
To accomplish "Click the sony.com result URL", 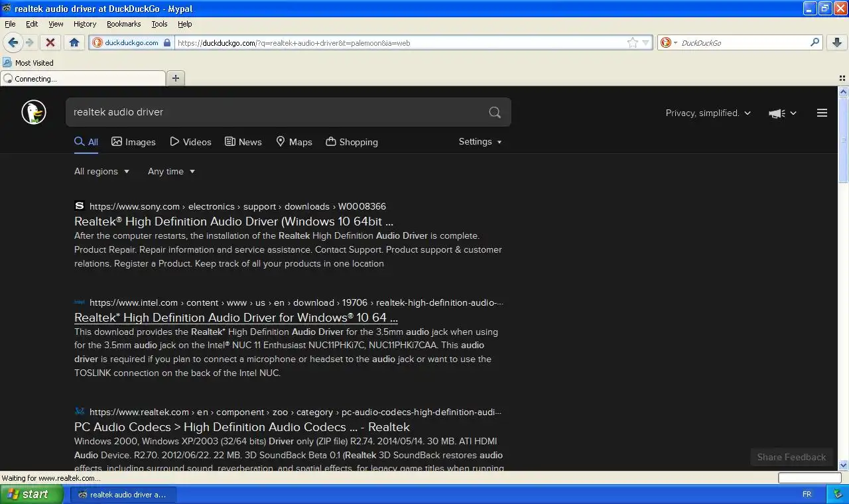I will pos(237,206).
